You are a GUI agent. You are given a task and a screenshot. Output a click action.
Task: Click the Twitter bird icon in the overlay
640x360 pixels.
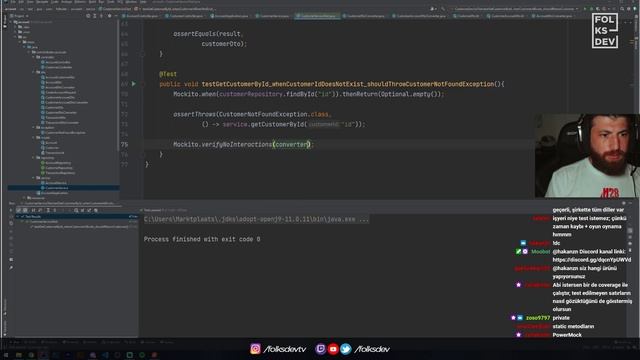tap(346, 349)
